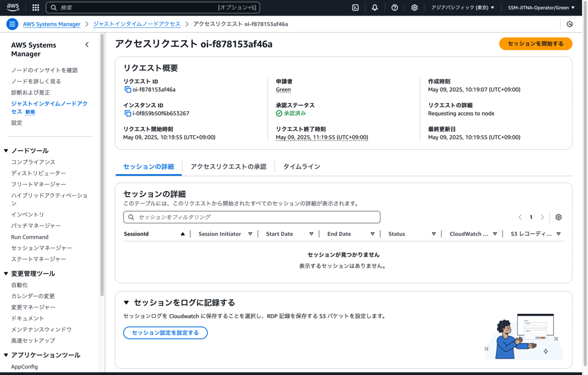
Task: Open メンテナンスウィンドウ in the sidebar
Action: click(42, 329)
